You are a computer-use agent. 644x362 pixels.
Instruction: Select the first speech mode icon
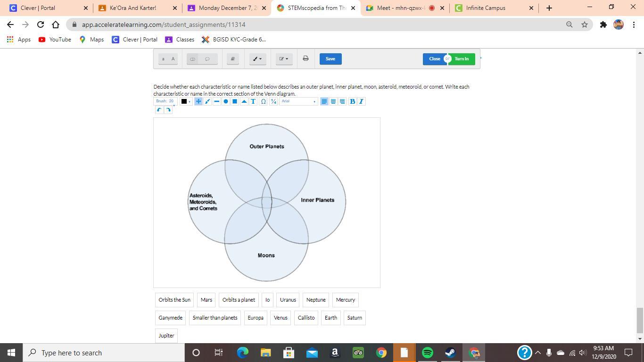click(x=192, y=59)
